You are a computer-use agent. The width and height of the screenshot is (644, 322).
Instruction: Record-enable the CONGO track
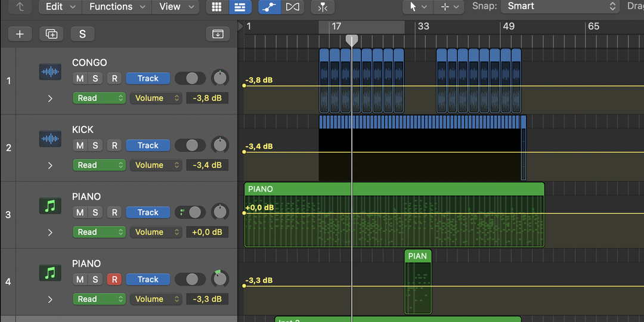click(x=114, y=79)
